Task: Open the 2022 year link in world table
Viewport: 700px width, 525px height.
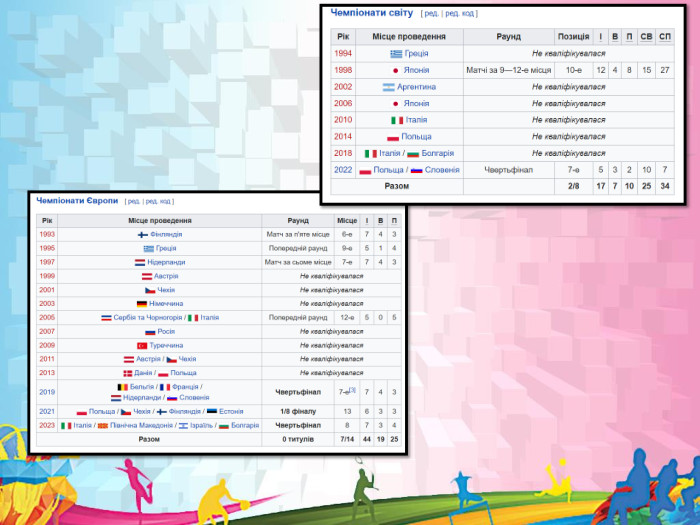Action: click(343, 169)
